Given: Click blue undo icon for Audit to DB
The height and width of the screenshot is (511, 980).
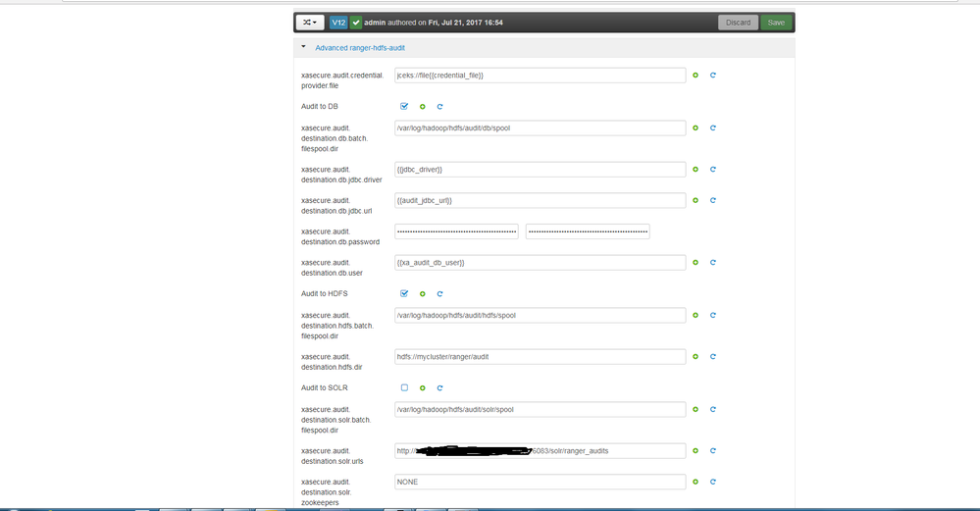Looking at the screenshot, I should click(x=440, y=107).
